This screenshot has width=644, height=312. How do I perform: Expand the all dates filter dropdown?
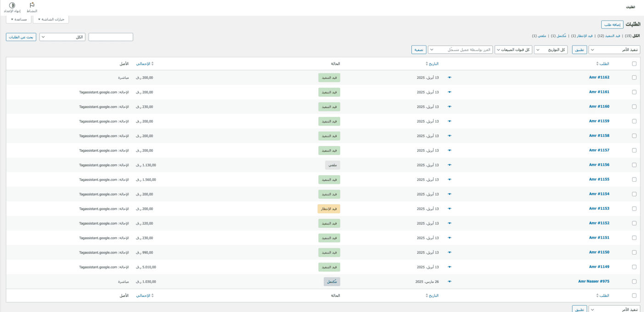click(x=550, y=50)
